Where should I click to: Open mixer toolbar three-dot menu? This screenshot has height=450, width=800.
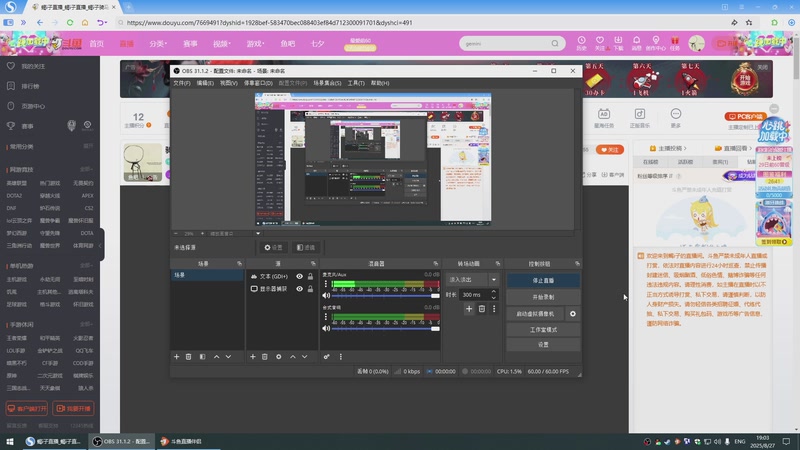tap(341, 357)
